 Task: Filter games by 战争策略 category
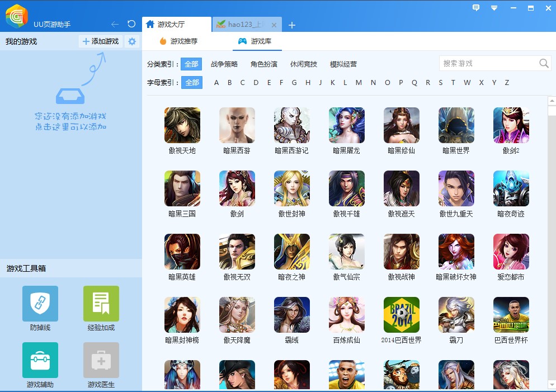pyautogui.click(x=223, y=64)
